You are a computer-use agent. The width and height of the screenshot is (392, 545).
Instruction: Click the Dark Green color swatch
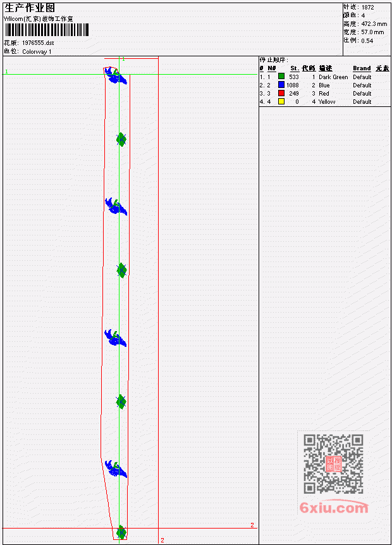pyautogui.click(x=281, y=76)
